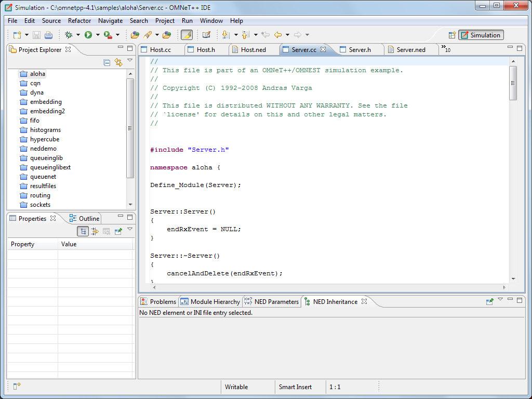This screenshot has width=532, height=399.
Task: Click the New wizard toolbar icon
Action: coord(17,35)
